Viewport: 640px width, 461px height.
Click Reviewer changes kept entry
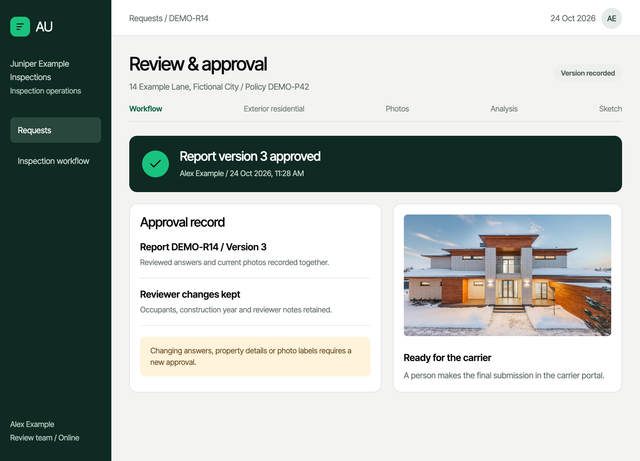tap(190, 294)
